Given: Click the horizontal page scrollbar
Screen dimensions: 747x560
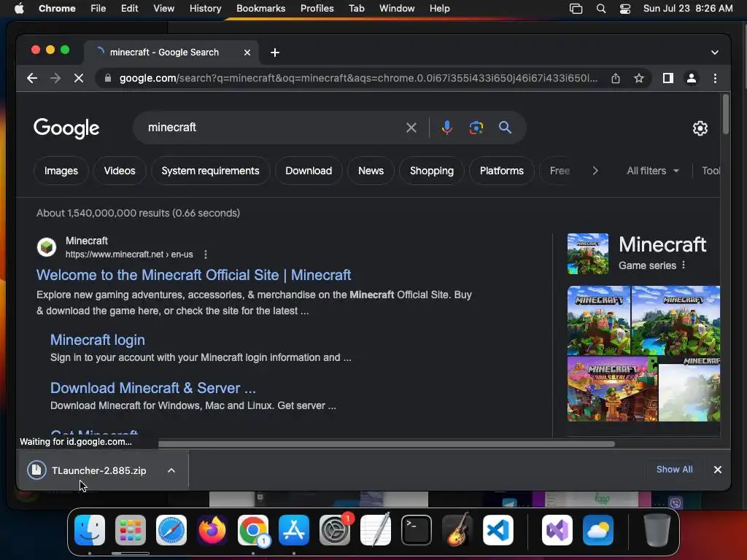Looking at the screenshot, I should [x=386, y=444].
